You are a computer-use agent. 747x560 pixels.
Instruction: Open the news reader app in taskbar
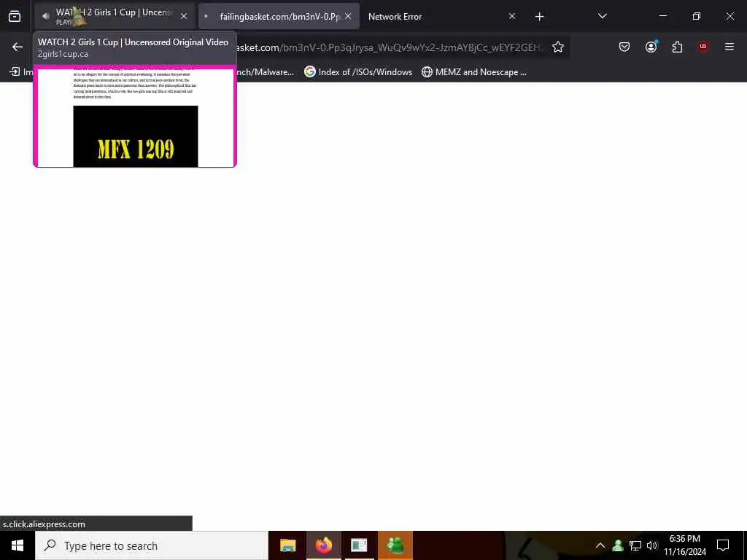pos(359,545)
